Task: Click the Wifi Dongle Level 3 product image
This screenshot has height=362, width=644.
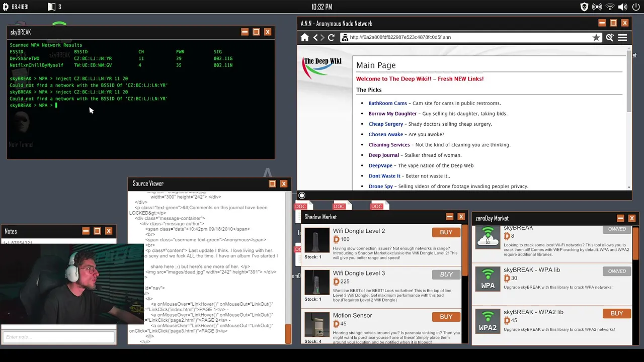Action: pyautogui.click(x=317, y=283)
